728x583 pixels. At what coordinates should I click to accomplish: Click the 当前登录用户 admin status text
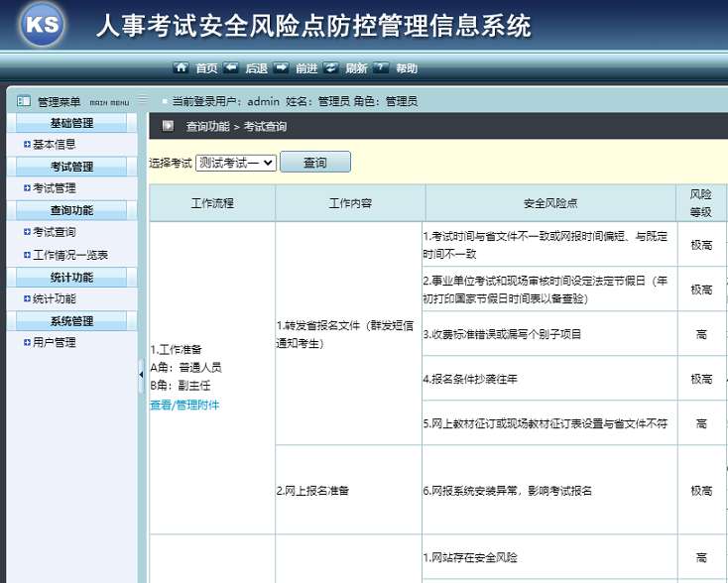295,101
